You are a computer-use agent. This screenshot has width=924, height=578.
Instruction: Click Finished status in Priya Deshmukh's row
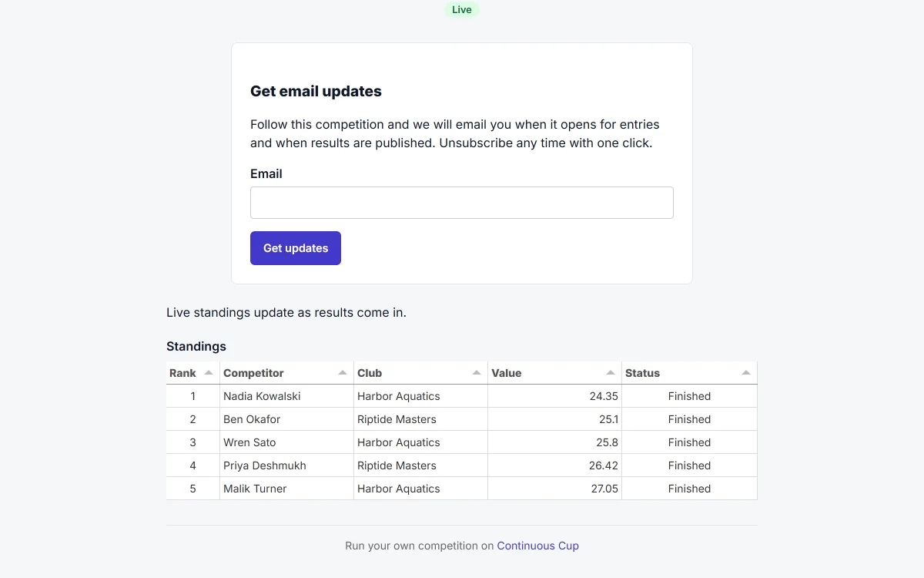click(689, 465)
